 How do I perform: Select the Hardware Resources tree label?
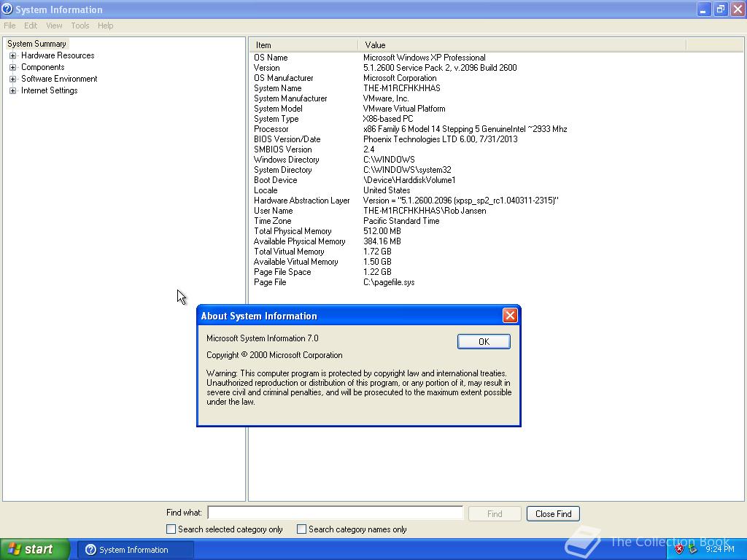coord(58,55)
